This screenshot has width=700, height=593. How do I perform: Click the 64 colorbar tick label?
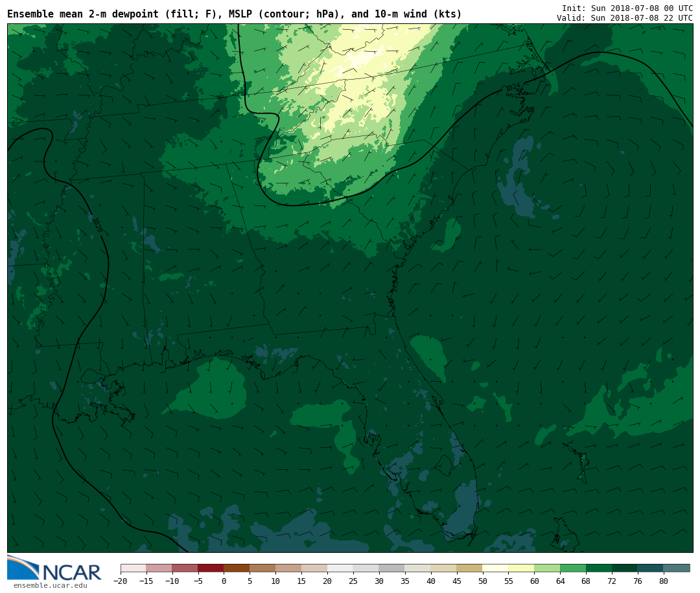tap(560, 581)
